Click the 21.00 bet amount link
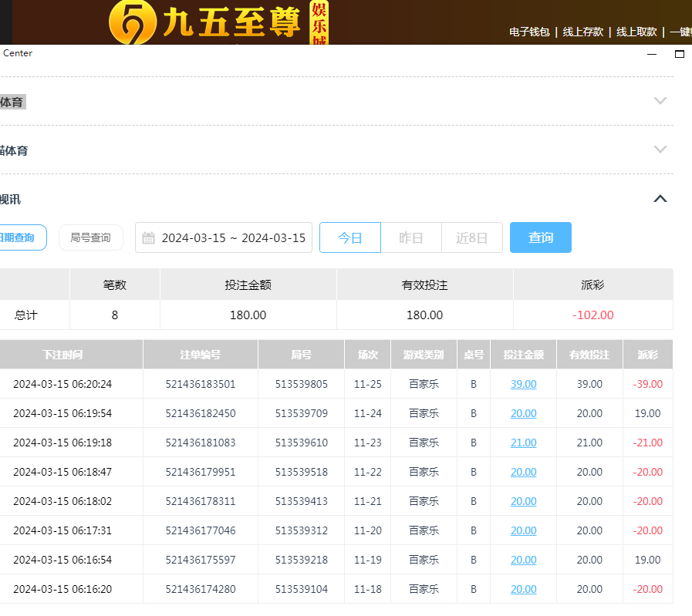This screenshot has height=616, width=692. (x=523, y=443)
